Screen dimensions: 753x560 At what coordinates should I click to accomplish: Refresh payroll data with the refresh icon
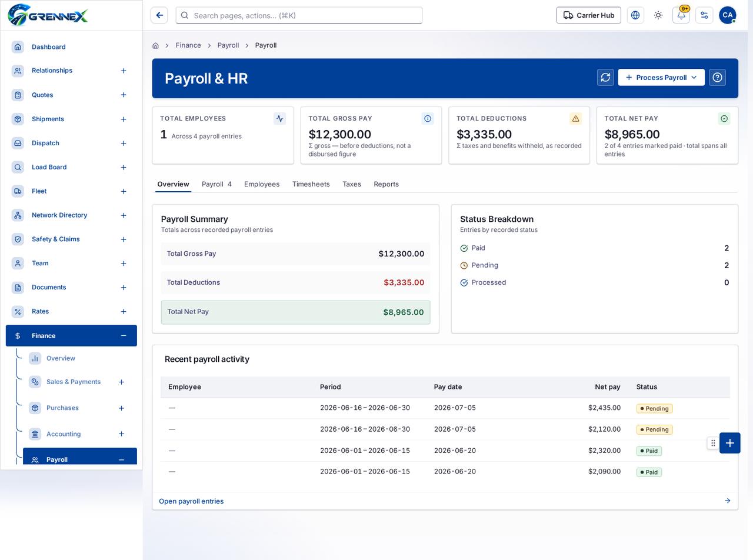coord(605,78)
